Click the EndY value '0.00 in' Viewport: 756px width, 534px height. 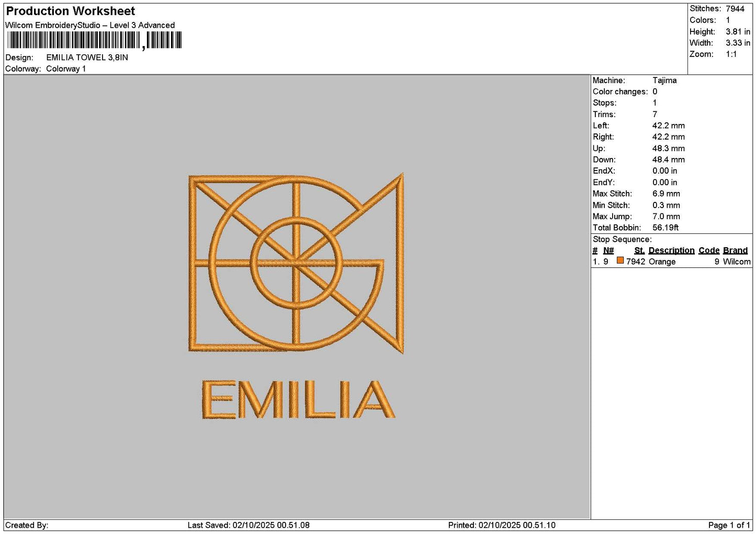664,183
